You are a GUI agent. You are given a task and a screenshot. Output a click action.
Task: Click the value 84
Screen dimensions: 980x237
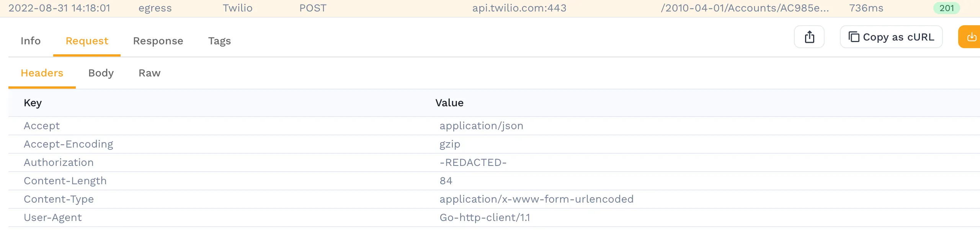(446, 181)
